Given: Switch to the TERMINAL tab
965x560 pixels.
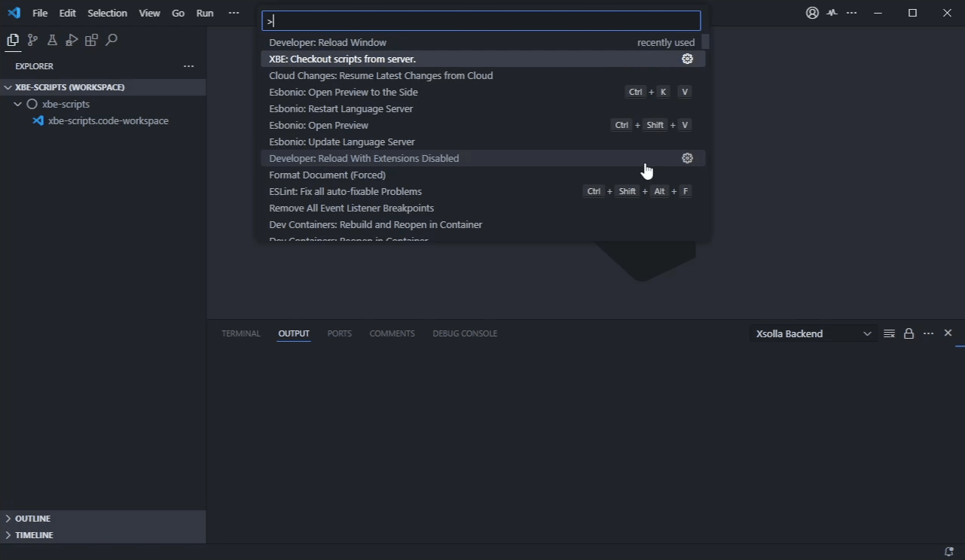Looking at the screenshot, I should point(241,333).
